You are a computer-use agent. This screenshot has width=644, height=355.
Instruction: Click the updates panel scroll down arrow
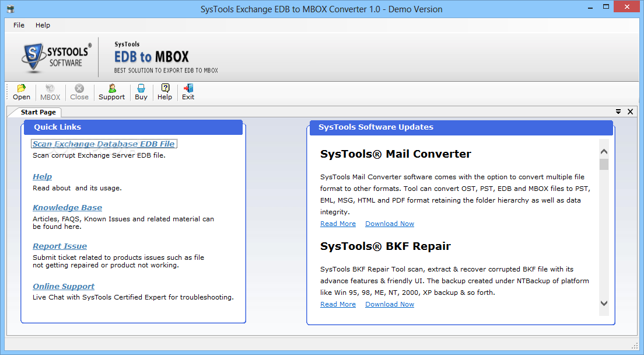(604, 303)
